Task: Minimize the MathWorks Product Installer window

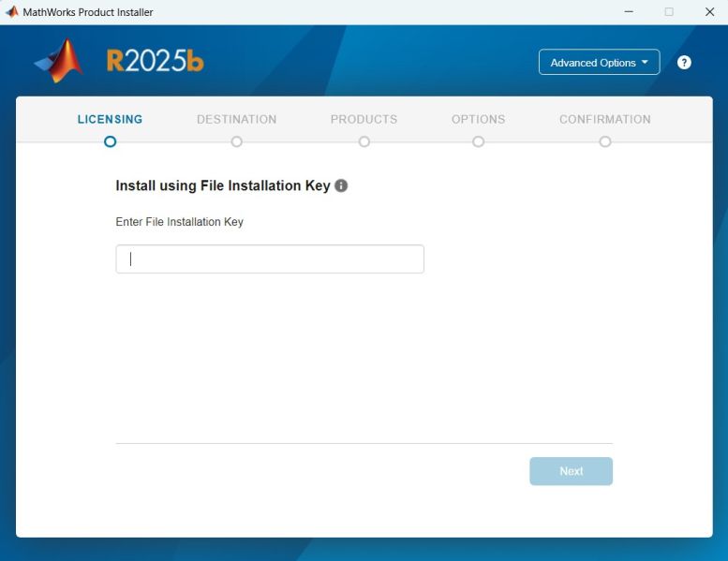Action: (x=628, y=12)
